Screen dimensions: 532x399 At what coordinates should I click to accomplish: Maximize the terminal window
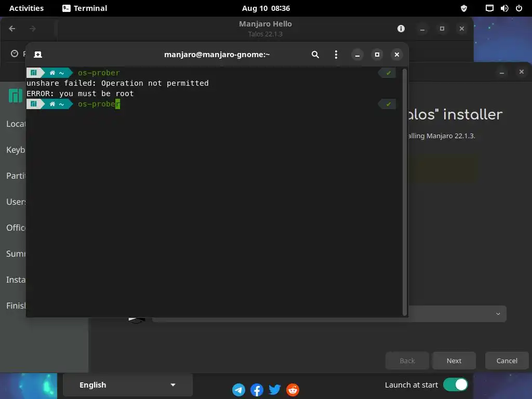(x=377, y=55)
